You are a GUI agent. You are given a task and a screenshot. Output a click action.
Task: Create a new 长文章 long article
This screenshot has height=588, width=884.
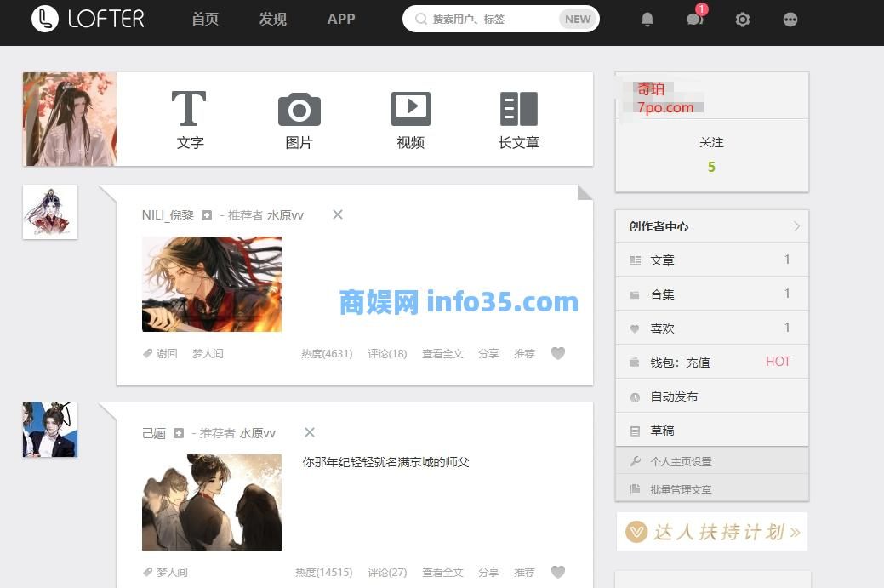[519, 120]
